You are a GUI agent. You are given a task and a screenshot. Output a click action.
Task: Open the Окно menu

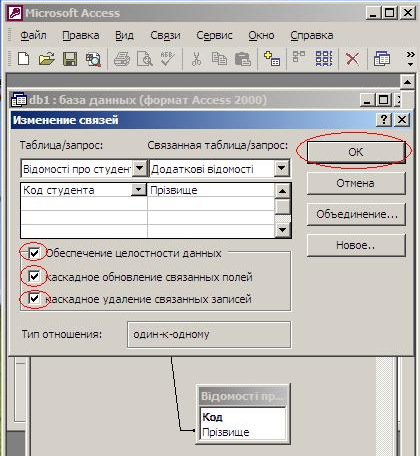pos(261,35)
